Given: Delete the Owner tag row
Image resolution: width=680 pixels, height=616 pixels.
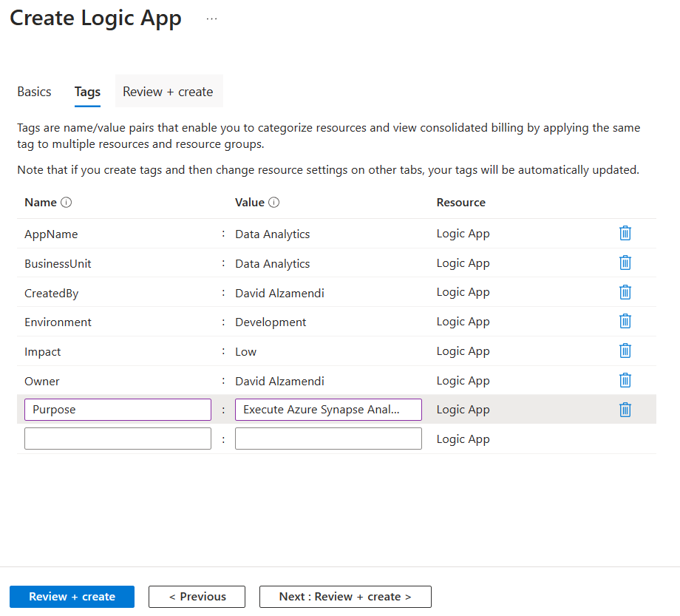Looking at the screenshot, I should pyautogui.click(x=625, y=380).
